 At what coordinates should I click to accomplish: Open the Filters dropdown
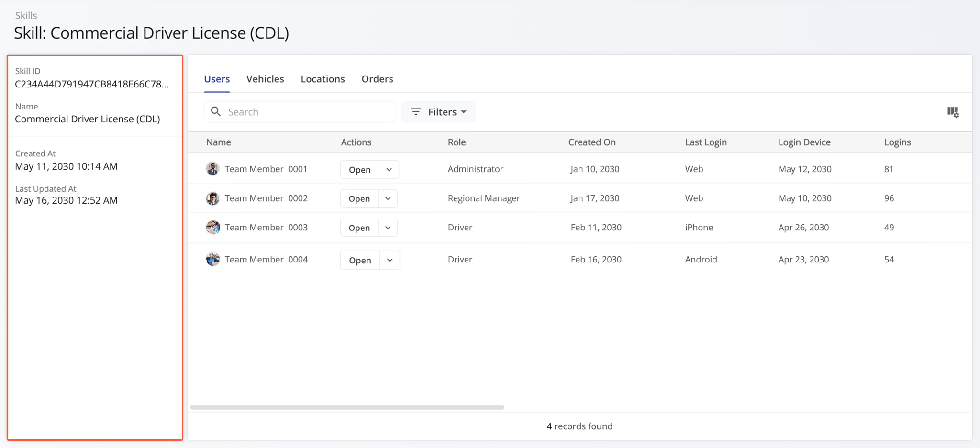point(438,112)
